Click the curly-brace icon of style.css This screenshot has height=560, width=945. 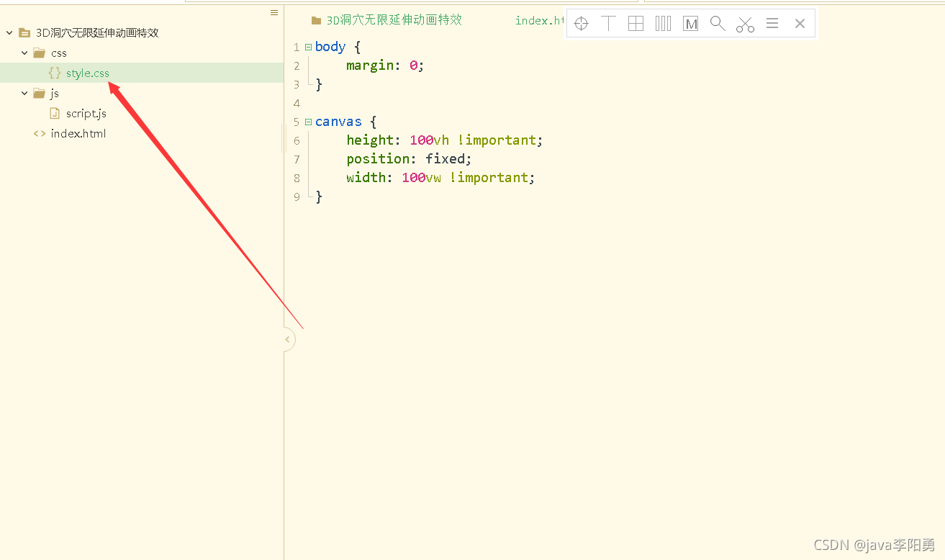click(x=55, y=73)
